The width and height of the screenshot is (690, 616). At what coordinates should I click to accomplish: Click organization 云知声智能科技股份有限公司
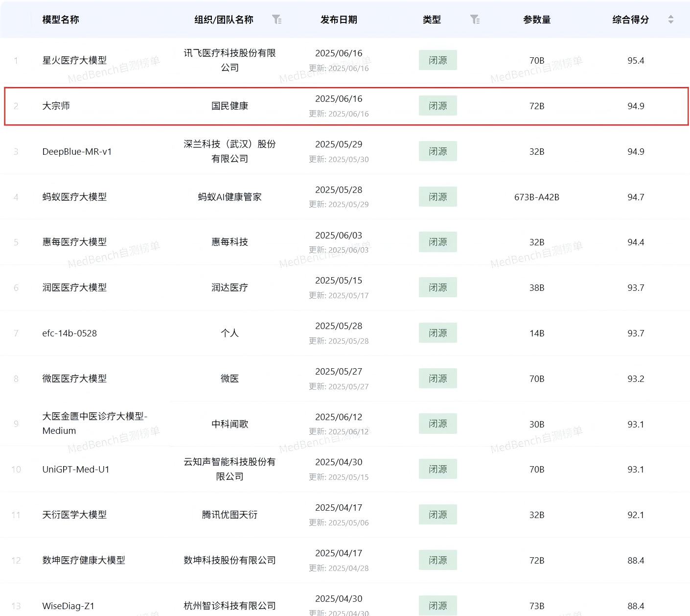pyautogui.click(x=230, y=469)
